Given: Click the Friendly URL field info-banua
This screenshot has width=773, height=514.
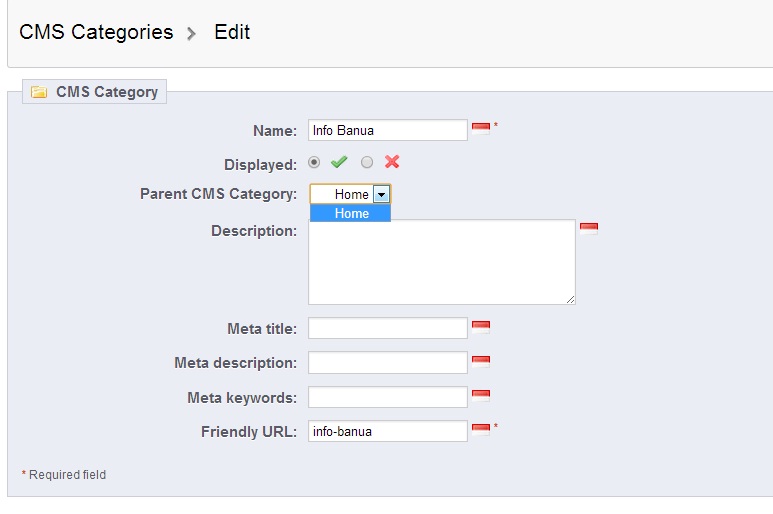Looking at the screenshot, I should pyautogui.click(x=387, y=431).
